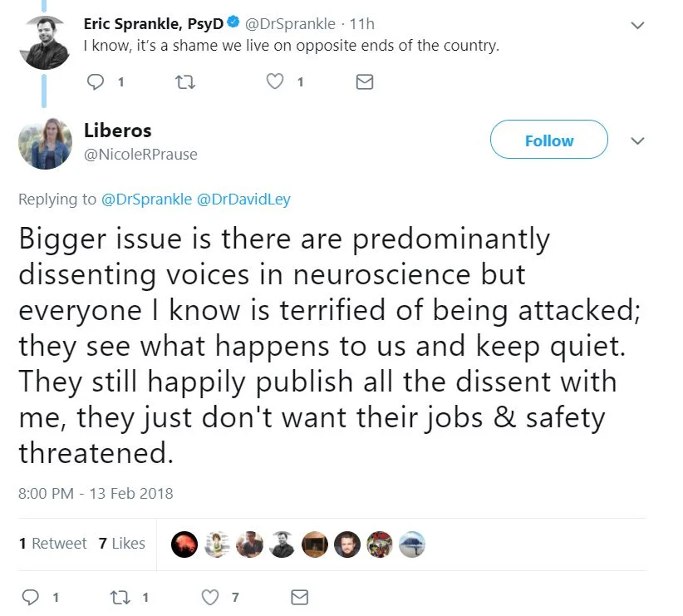Reply to Eric Sprankle's tweet

point(96,81)
